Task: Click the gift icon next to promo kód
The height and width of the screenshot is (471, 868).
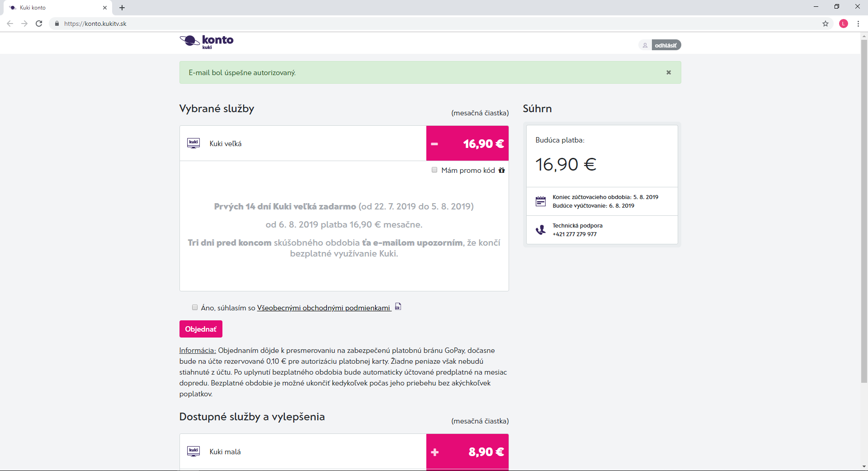Action: tap(502, 170)
